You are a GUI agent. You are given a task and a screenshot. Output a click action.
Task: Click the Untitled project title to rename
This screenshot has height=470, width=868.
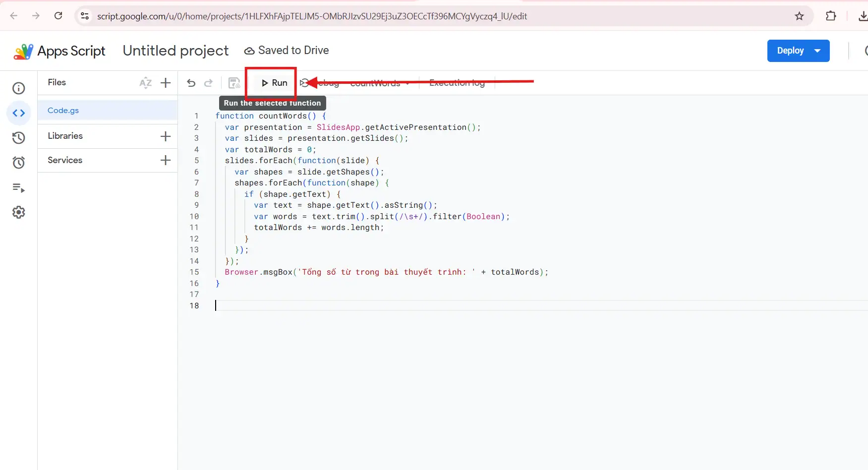tap(175, 51)
